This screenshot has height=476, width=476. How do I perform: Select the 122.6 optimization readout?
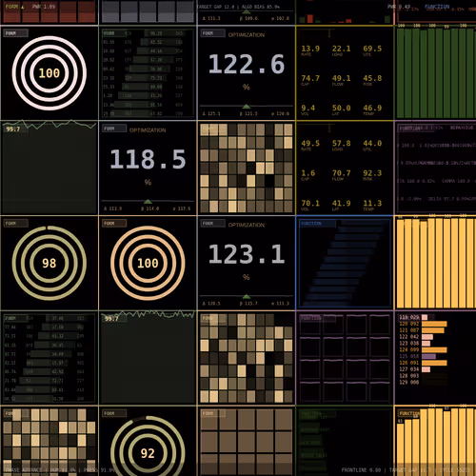point(247,65)
